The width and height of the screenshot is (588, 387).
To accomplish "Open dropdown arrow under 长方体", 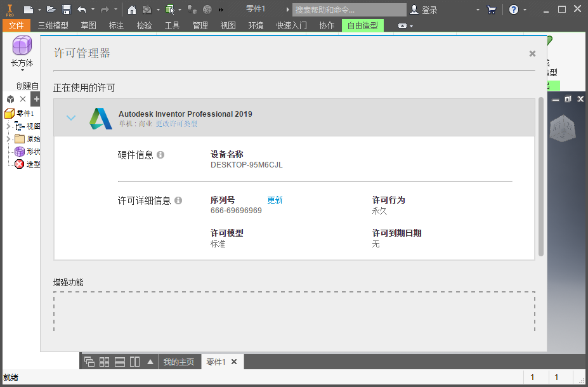I will point(22,70).
